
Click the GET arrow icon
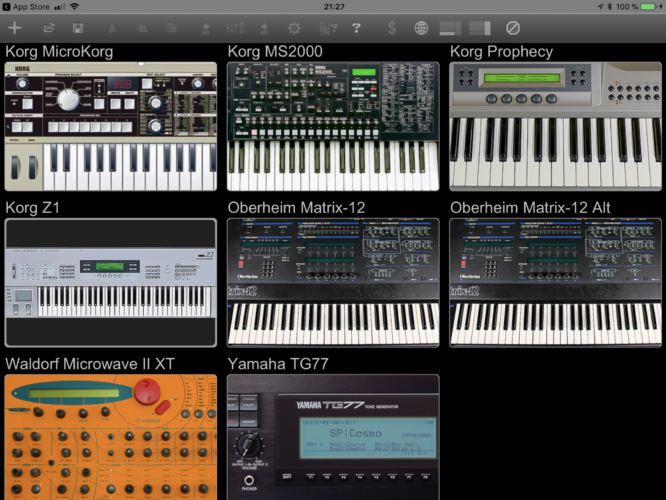264,28
